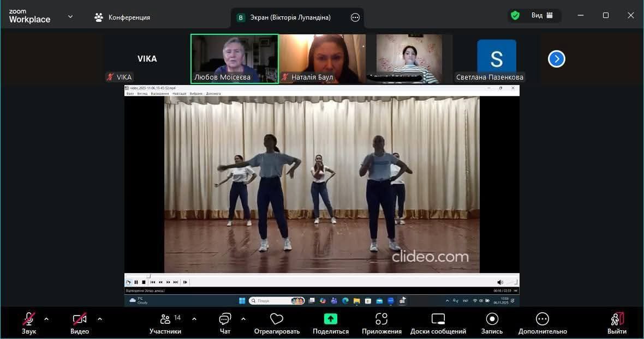
Task: Open the Apps (Приложения) panel
Action: [x=381, y=319]
